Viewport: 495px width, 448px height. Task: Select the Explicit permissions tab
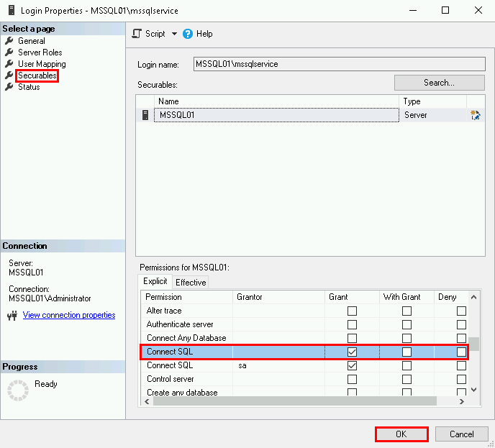pyautogui.click(x=155, y=282)
